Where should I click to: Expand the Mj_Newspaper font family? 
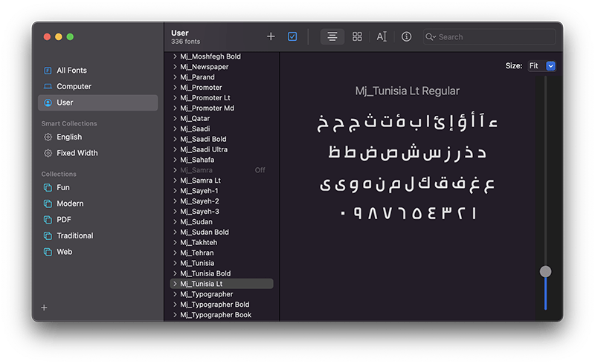coord(175,67)
